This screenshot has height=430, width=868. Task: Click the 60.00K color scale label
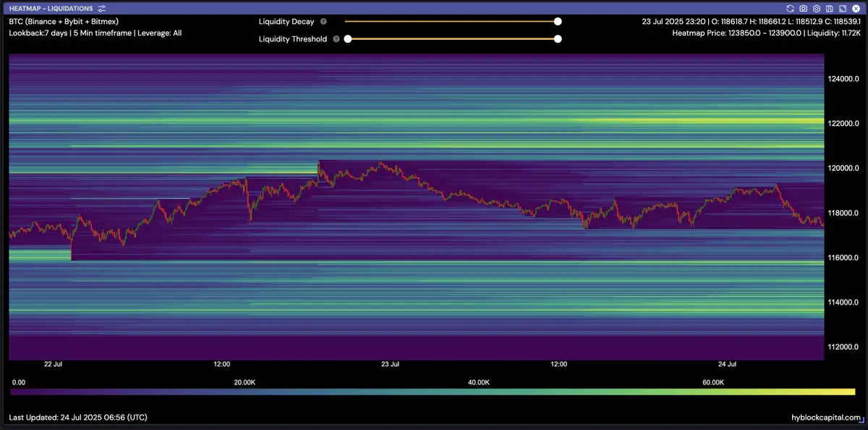pos(713,382)
